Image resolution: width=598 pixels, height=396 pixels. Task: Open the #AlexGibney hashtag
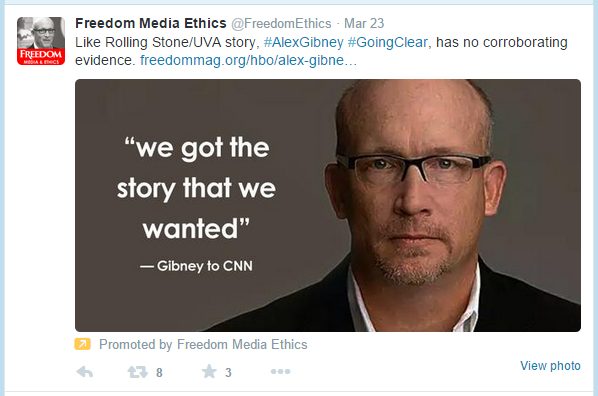(304, 42)
